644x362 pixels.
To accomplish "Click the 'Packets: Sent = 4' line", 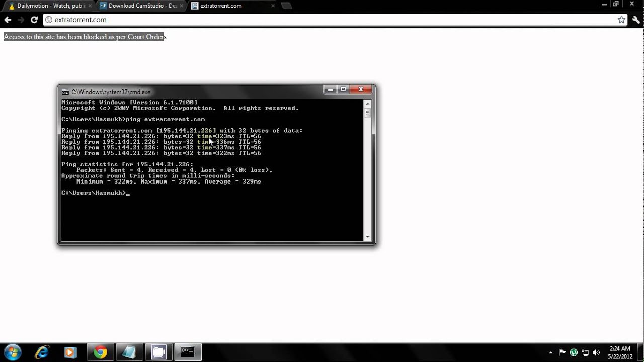I will tap(174, 170).
